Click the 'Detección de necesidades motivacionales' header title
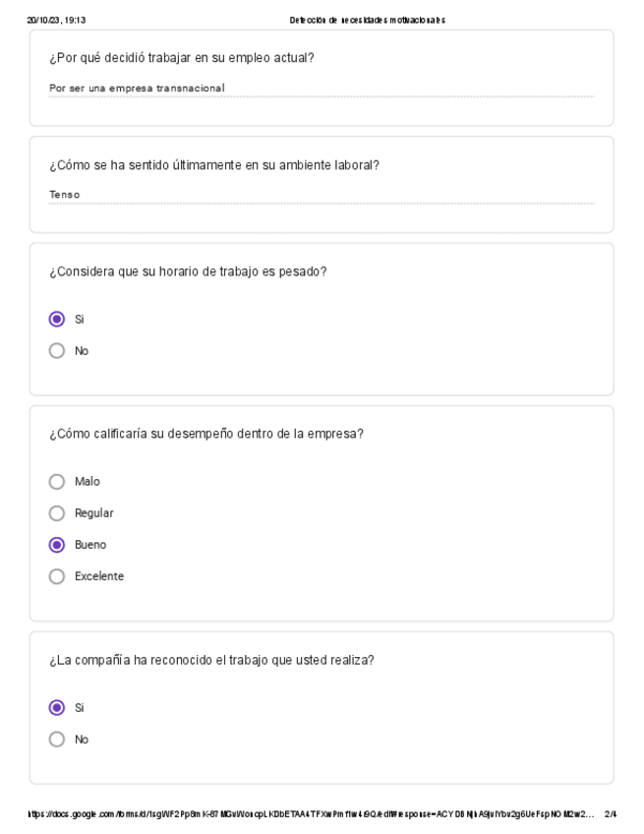The width and height of the screenshot is (644, 834). pyautogui.click(x=368, y=20)
